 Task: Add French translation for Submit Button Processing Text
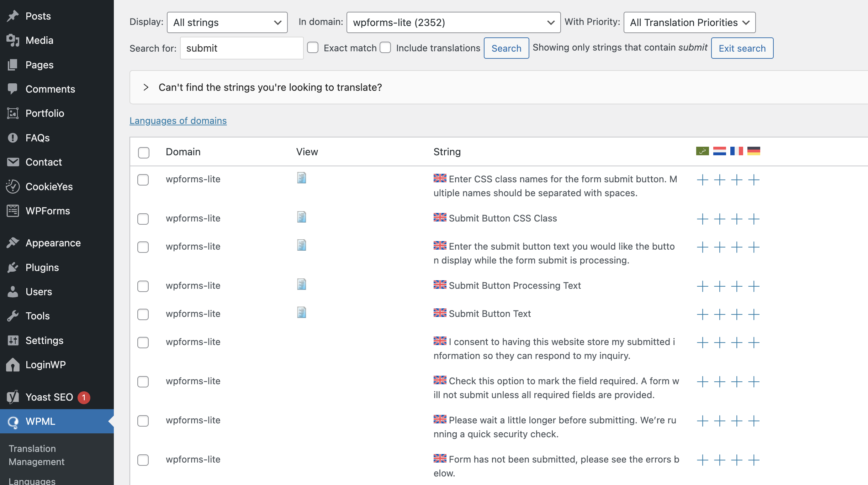tap(737, 286)
